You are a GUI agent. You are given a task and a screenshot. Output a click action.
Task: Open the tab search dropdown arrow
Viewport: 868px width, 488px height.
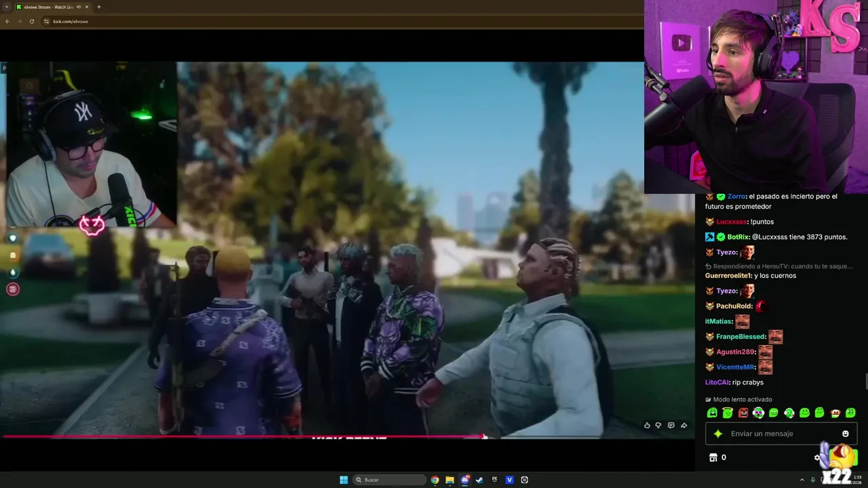point(7,7)
